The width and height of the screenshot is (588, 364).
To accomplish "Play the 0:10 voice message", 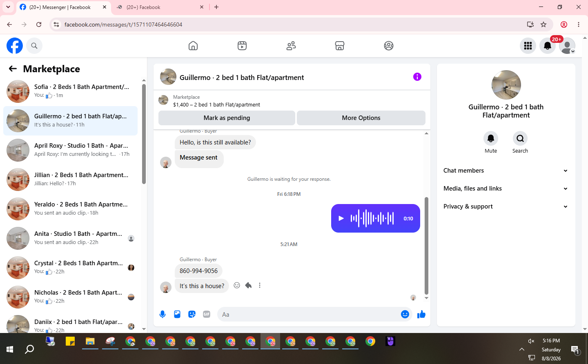I will pos(341,218).
